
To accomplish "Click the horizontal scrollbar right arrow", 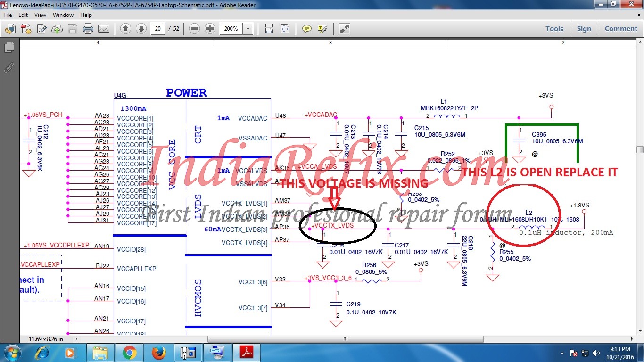I will [x=632, y=339].
